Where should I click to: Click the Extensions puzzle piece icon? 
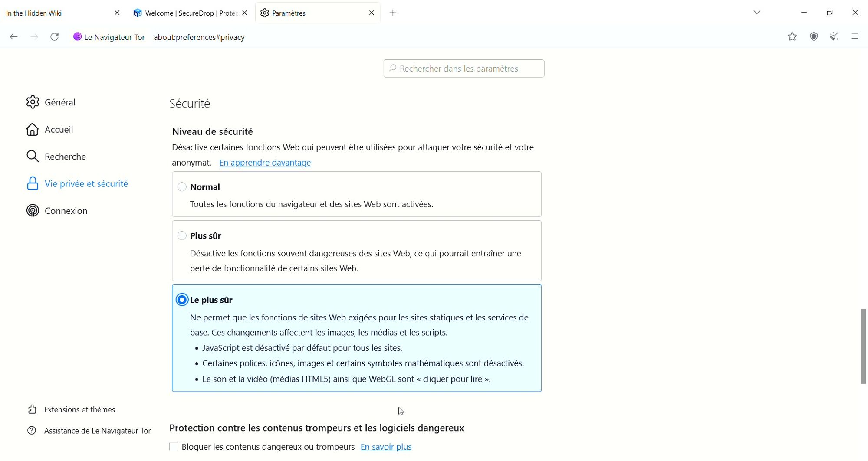32,410
